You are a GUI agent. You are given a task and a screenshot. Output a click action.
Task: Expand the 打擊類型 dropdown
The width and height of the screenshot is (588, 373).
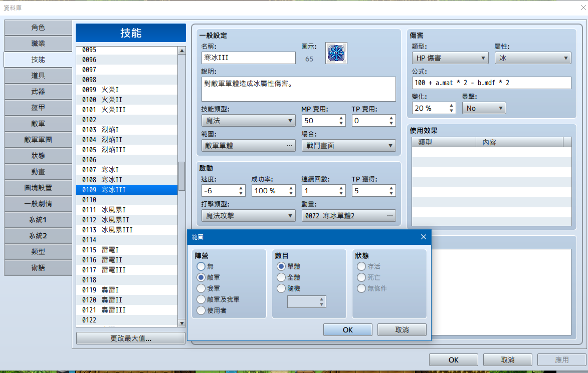click(248, 215)
